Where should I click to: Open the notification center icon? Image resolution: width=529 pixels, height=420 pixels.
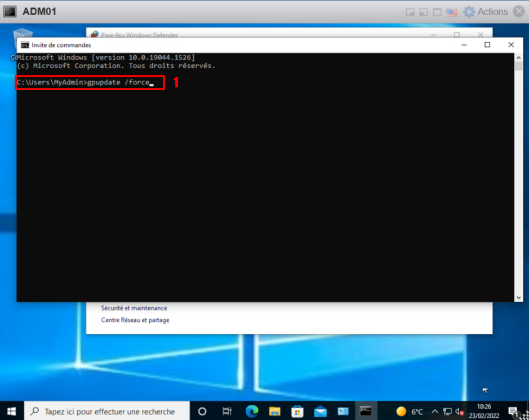(x=513, y=412)
